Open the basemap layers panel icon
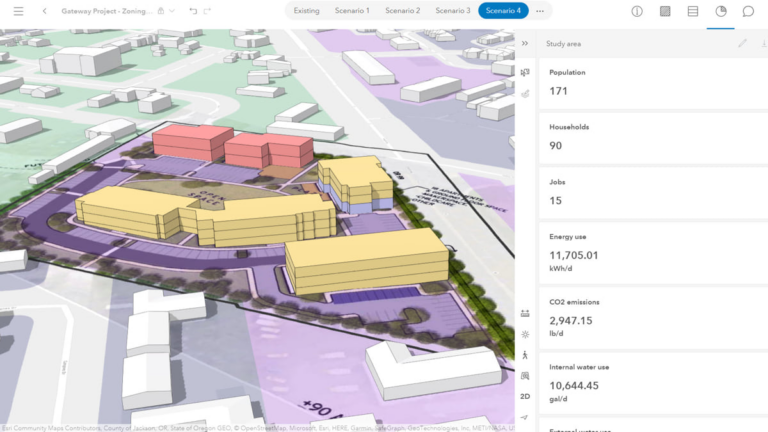768x432 pixels. point(665,11)
